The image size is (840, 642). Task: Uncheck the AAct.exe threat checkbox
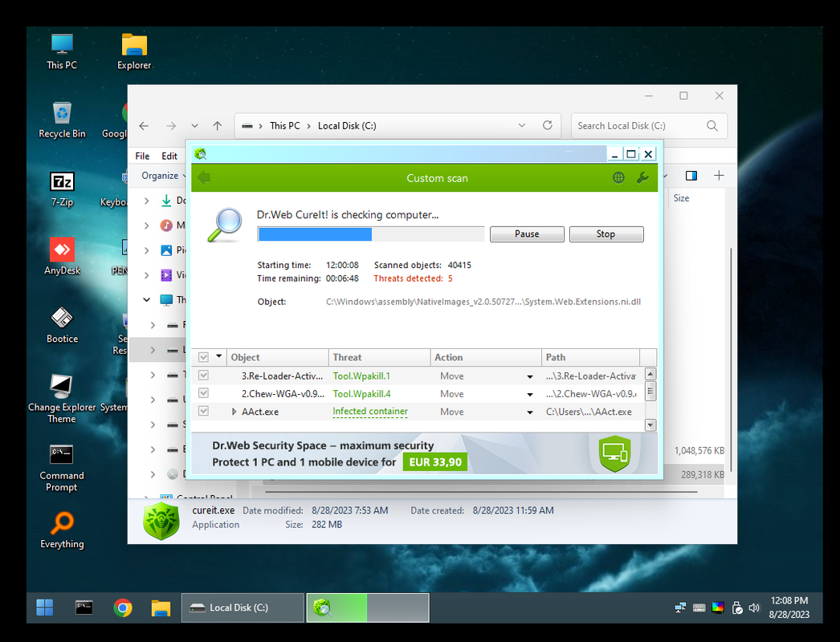203,411
